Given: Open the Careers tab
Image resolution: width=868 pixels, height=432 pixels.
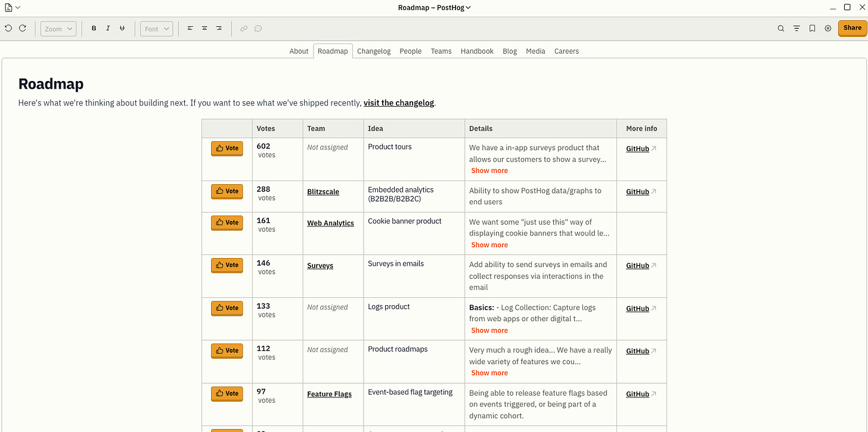Looking at the screenshot, I should coord(566,51).
